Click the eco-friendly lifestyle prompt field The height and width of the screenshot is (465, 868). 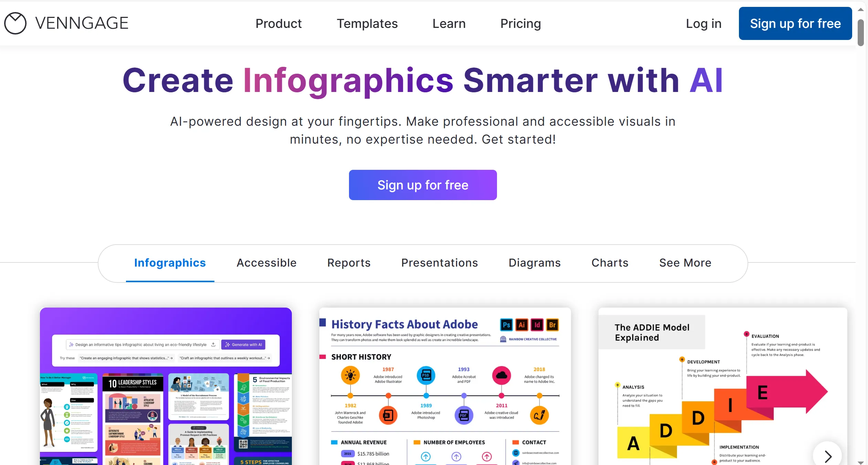click(x=142, y=344)
